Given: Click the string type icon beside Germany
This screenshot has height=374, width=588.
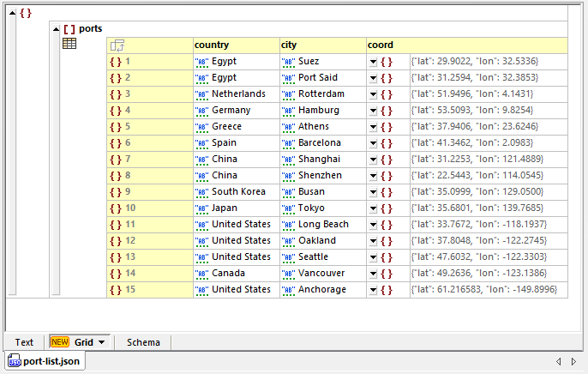Looking at the screenshot, I should point(202,111).
